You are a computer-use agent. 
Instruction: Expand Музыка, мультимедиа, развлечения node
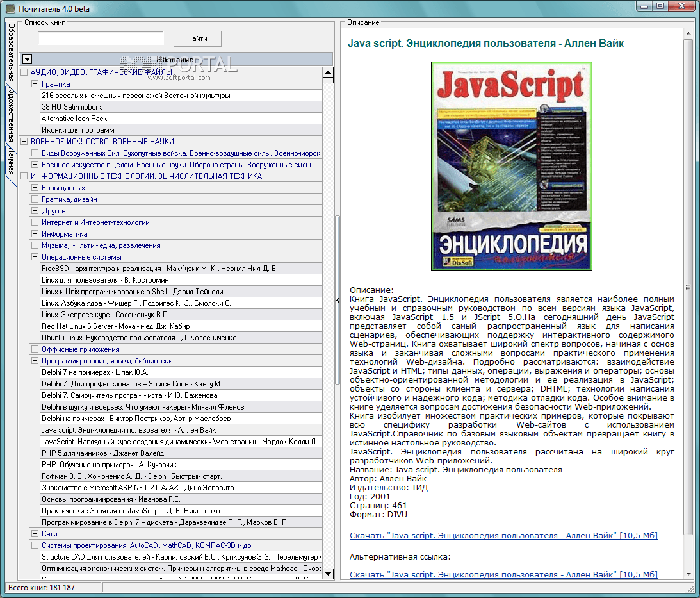pos(35,245)
